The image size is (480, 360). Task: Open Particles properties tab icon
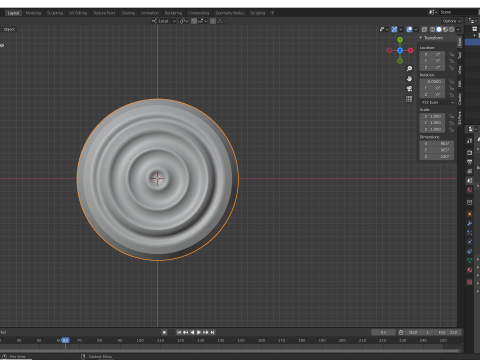[470, 233]
